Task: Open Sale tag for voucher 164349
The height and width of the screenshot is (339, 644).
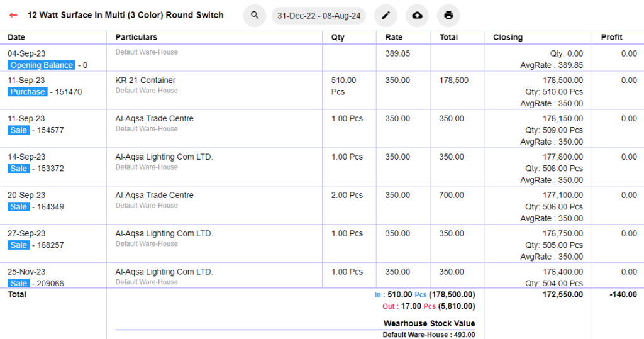Action: pos(18,206)
